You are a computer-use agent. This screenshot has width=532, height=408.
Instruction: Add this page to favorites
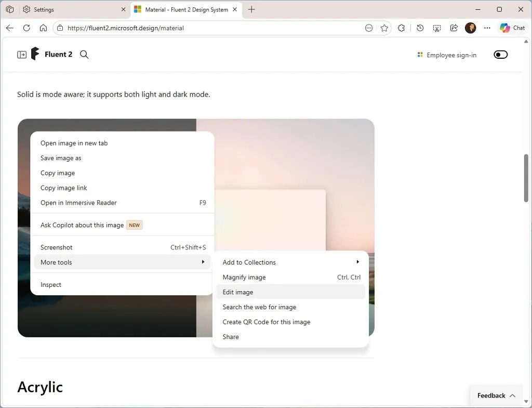[x=384, y=28]
